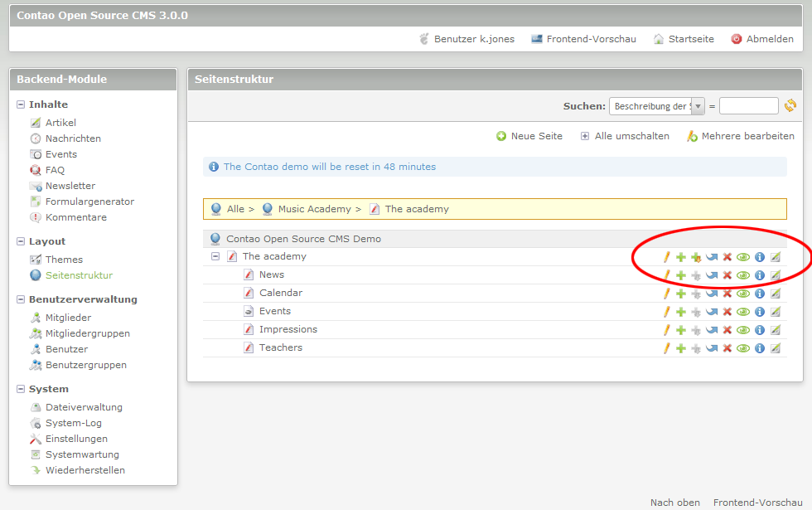Open Dateiverwaltung under System
The width and height of the screenshot is (812, 510).
point(84,407)
